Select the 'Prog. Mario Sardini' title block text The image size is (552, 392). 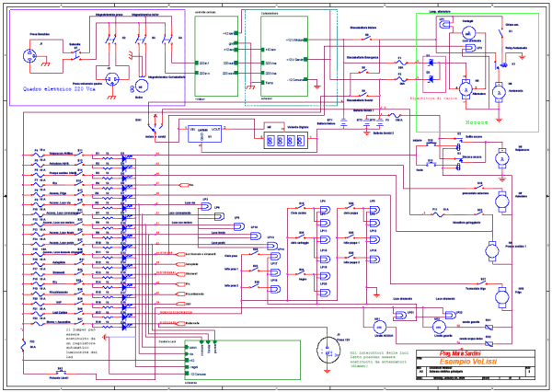[460, 353]
